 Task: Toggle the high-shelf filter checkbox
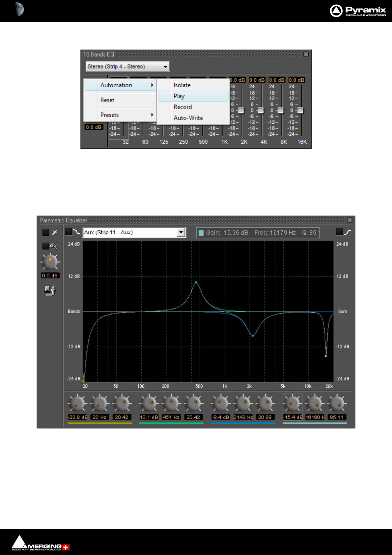click(x=339, y=232)
